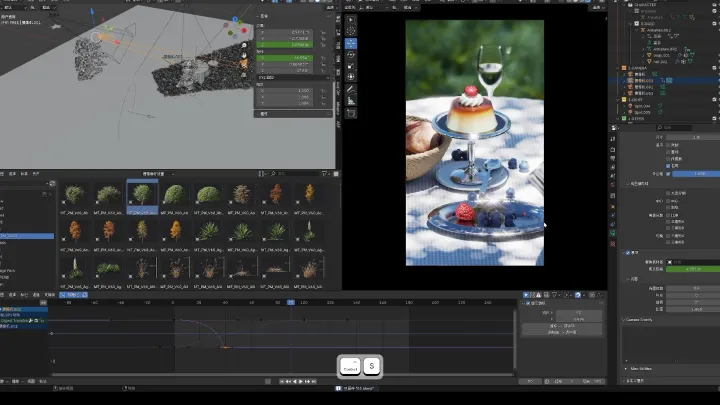Viewport: 720px width, 405px height.
Task: Select the Scale tool
Action: tap(351, 66)
